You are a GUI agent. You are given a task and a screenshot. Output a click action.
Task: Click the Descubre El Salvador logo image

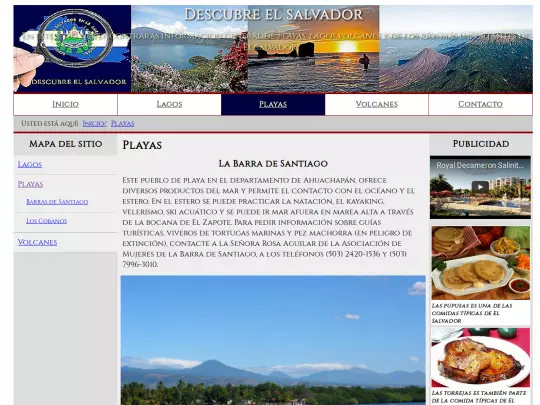[72, 49]
